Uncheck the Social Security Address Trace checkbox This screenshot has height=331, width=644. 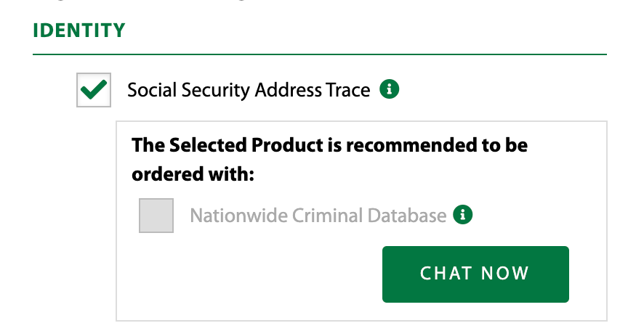click(x=94, y=90)
